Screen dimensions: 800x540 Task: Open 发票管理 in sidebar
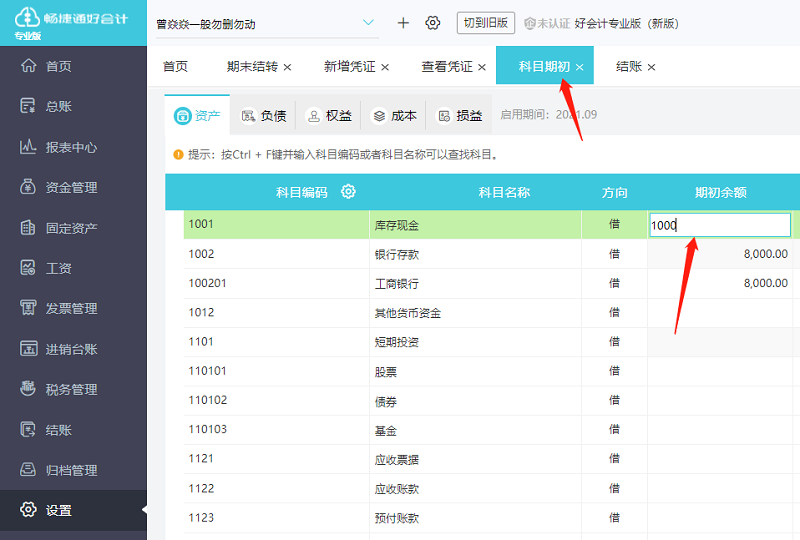click(x=73, y=308)
